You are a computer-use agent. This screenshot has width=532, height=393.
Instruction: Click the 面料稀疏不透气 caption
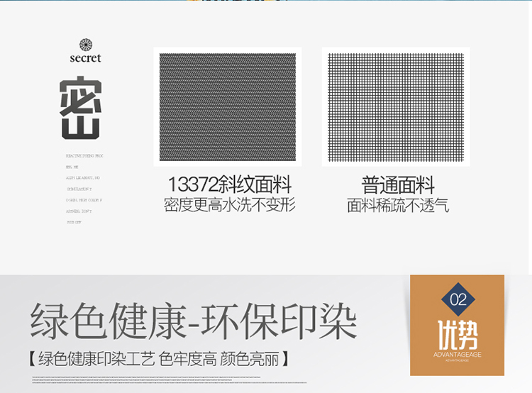click(398, 206)
